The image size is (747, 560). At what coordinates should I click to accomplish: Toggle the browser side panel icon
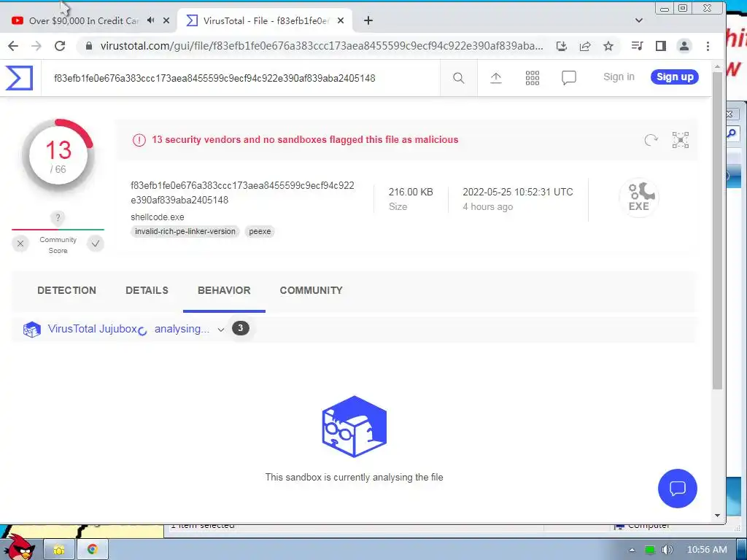click(x=661, y=46)
